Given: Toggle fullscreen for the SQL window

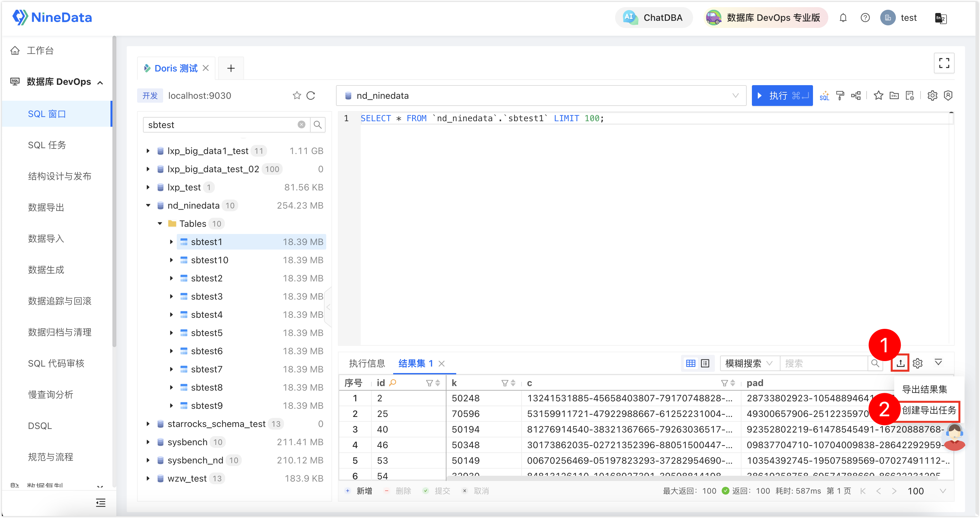Looking at the screenshot, I should tap(944, 63).
